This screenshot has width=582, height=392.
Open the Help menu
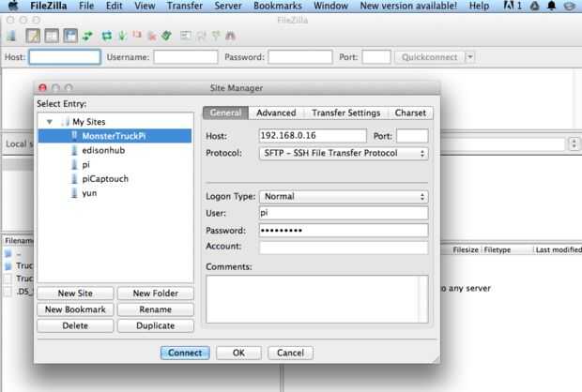[x=479, y=6]
